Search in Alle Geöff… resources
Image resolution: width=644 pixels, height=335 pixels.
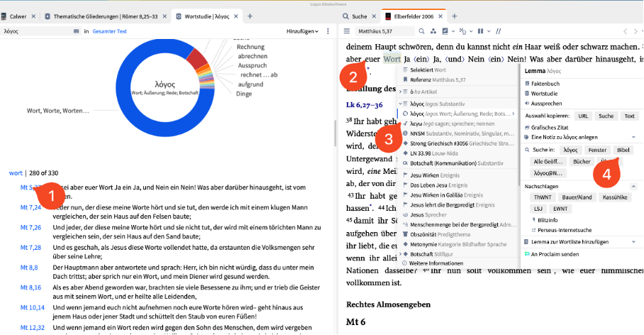coord(548,162)
